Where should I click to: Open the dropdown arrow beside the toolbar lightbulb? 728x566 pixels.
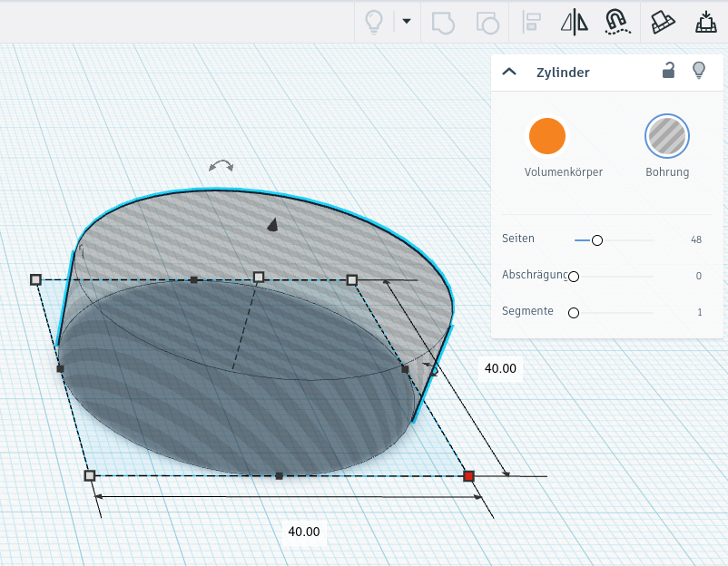pyautogui.click(x=406, y=22)
